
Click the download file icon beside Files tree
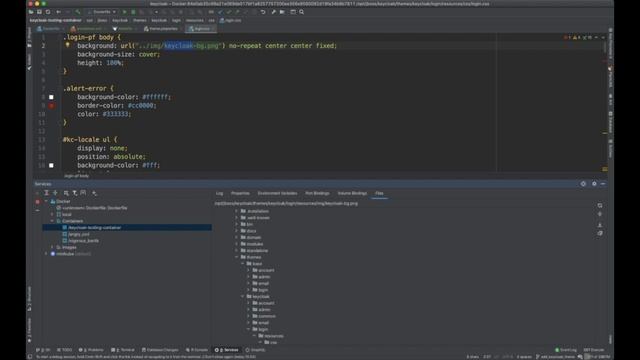point(600,225)
